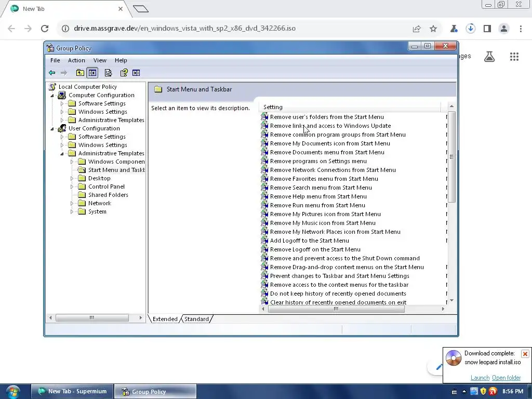Collapse Administrative Templates under User Configuration
Viewport: 532px width, 399px height.
62,154
